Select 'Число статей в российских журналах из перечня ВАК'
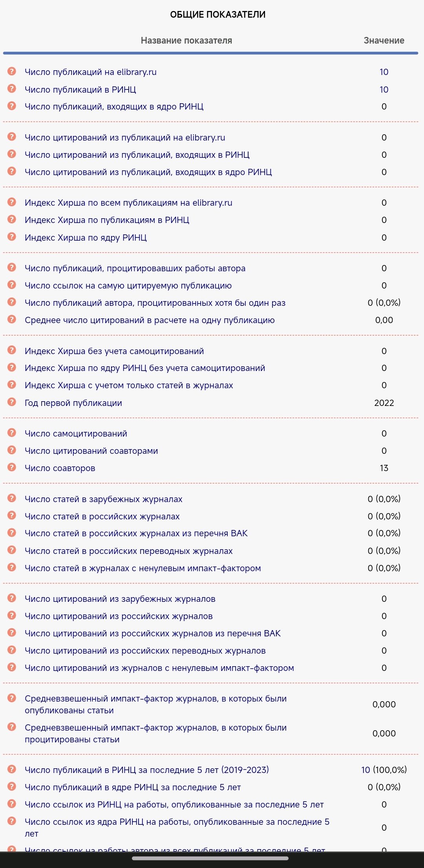The height and width of the screenshot is (868, 424). click(136, 533)
